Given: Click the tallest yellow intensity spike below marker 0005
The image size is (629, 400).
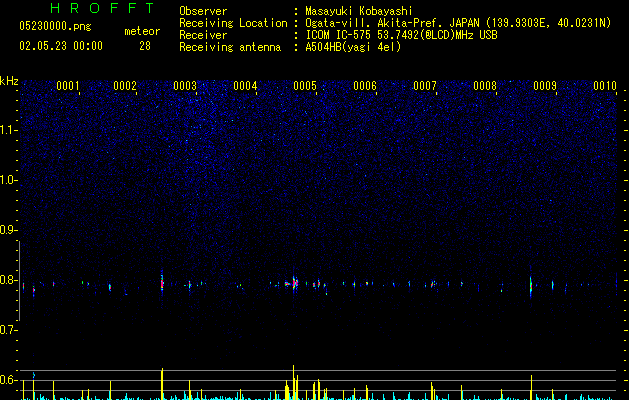Looking at the screenshot, I should (294, 382).
